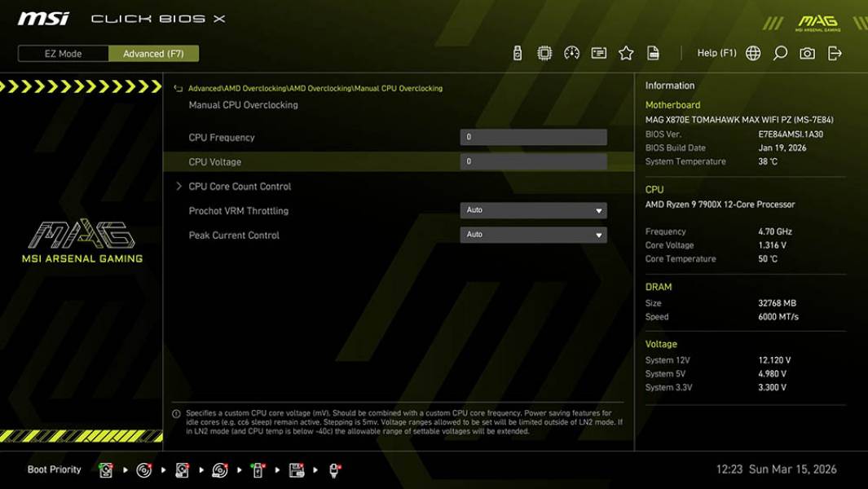This screenshot has width=868, height=489.
Task: Open the Peak Current Control dropdown
Action: pyautogui.click(x=535, y=235)
